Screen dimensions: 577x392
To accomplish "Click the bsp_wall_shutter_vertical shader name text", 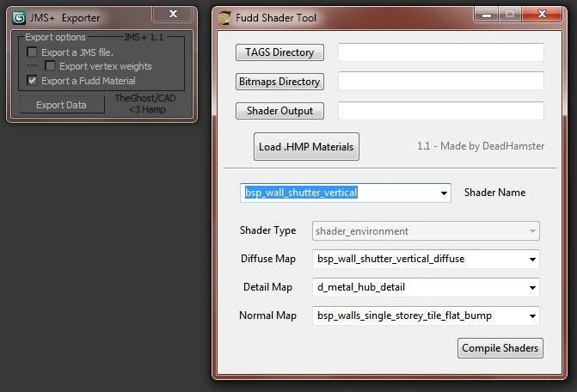I will 301,193.
